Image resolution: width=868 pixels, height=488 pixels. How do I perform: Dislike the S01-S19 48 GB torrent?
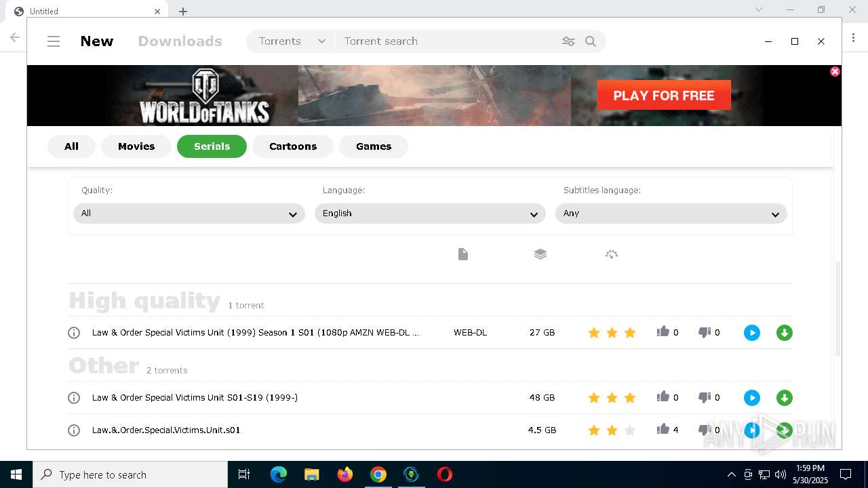(x=705, y=397)
